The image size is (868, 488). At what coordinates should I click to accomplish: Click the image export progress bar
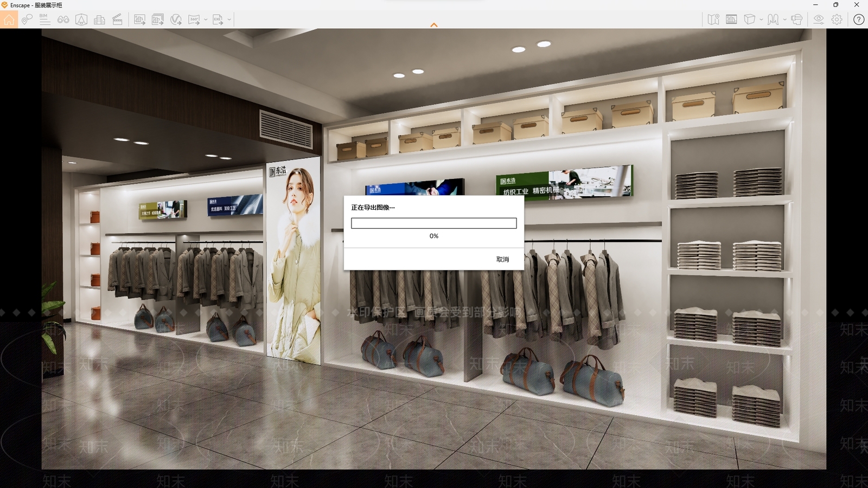coord(433,223)
